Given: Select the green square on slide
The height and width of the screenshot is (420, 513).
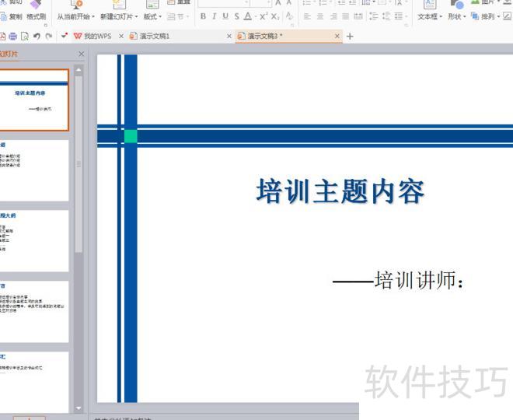Looking at the screenshot, I should pyautogui.click(x=131, y=136).
